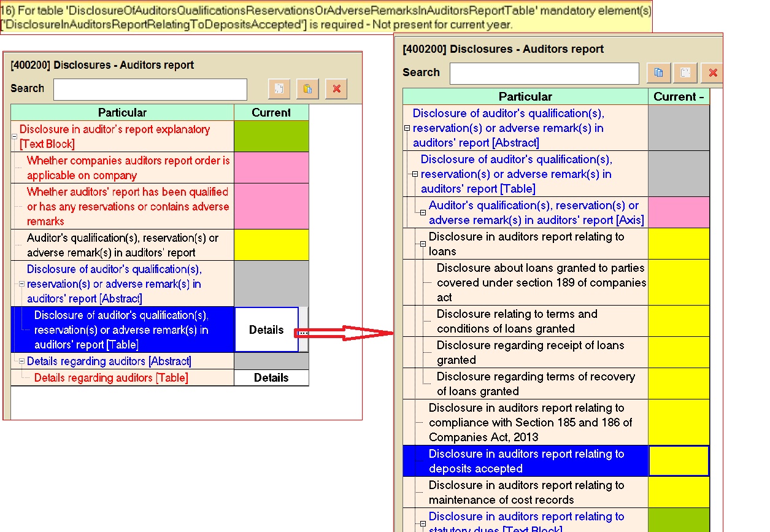
Task: Collapse 'Disclosure in auditor's report explanatory [Text Block]' node
Action: (x=15, y=137)
